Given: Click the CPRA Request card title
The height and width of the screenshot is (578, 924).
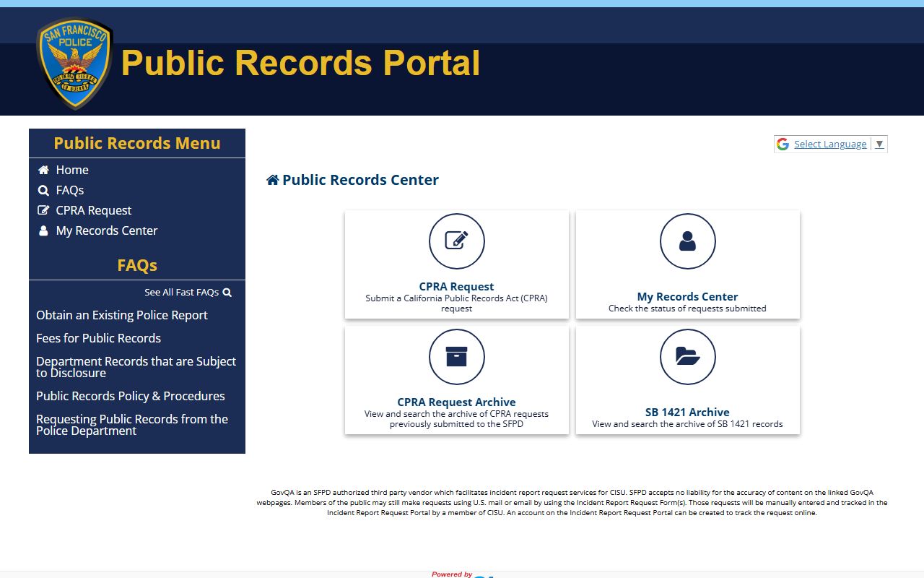Looking at the screenshot, I should point(457,286).
